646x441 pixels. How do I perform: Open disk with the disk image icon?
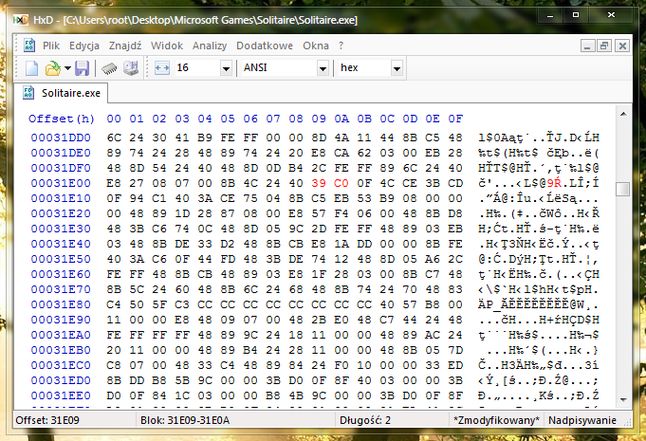(x=131, y=68)
